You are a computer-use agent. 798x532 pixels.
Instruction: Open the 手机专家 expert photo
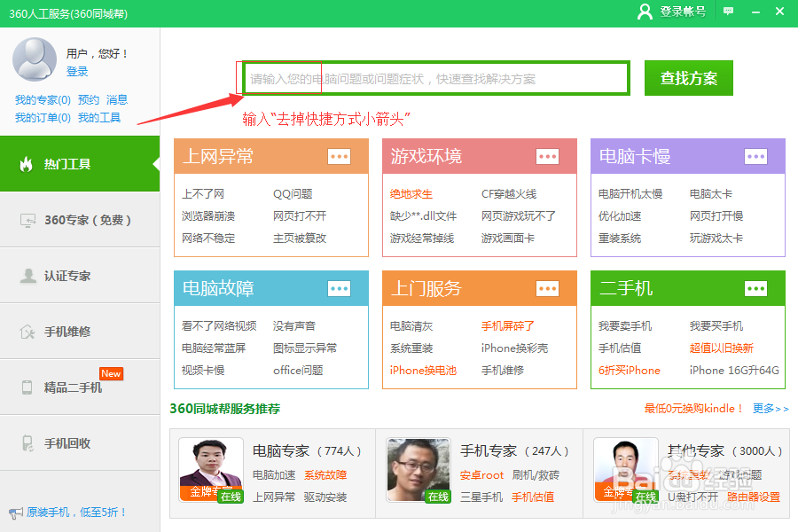[x=419, y=470]
